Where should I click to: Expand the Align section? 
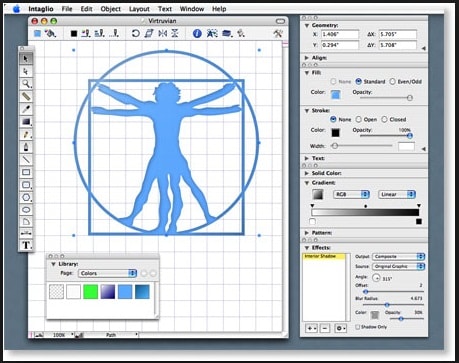(306, 58)
